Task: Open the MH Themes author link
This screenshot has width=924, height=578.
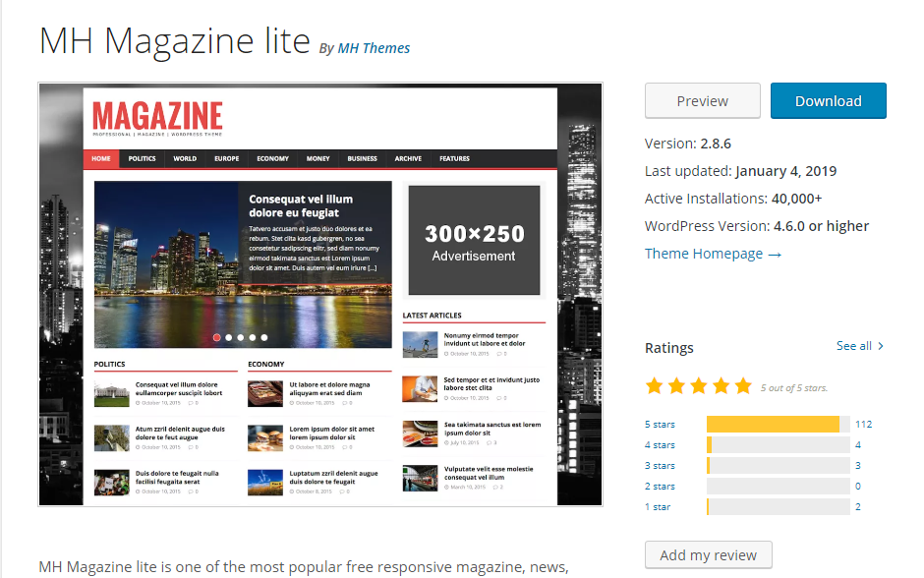Action: (374, 48)
